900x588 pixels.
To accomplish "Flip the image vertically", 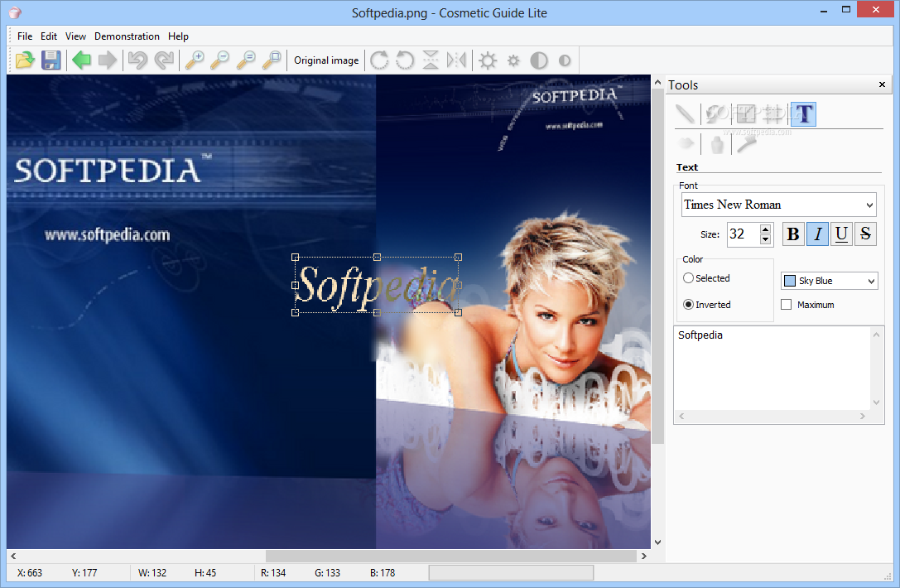I will coord(431,60).
